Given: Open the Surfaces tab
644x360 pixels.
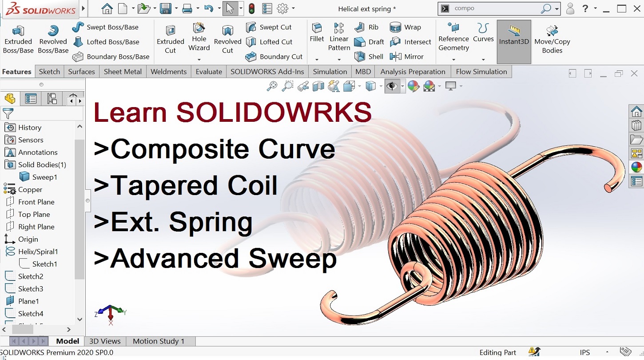Looking at the screenshot, I should [81, 72].
